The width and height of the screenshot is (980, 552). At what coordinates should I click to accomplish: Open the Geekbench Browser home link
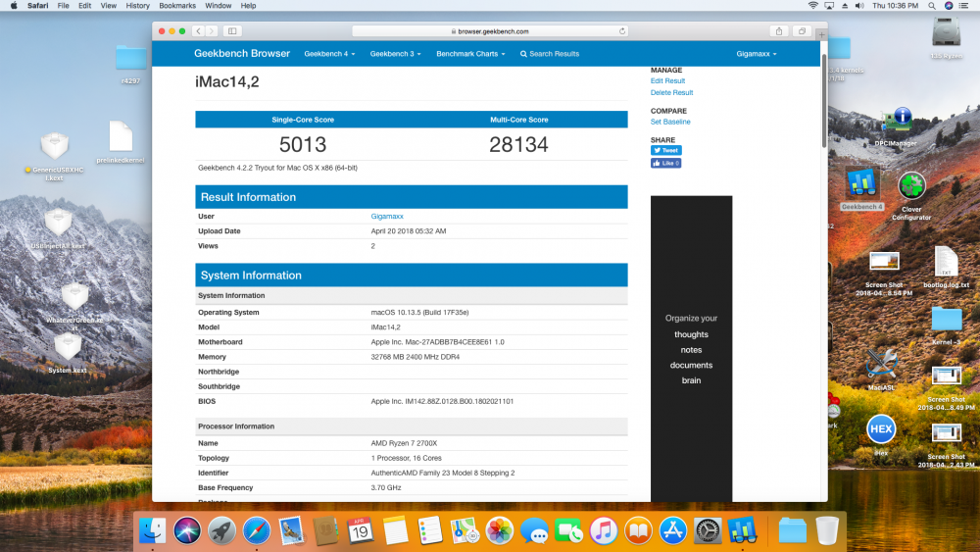coord(242,54)
